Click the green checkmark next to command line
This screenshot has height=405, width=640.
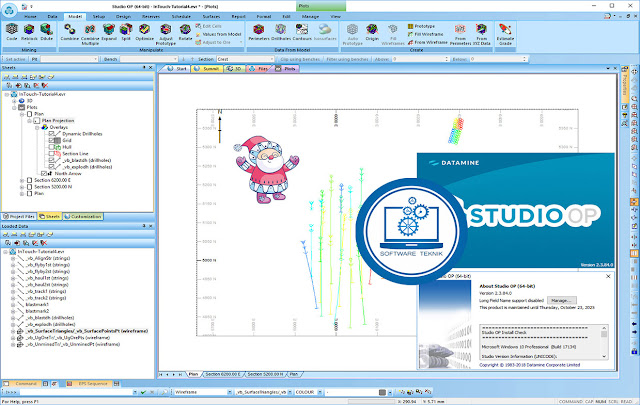pos(143,392)
